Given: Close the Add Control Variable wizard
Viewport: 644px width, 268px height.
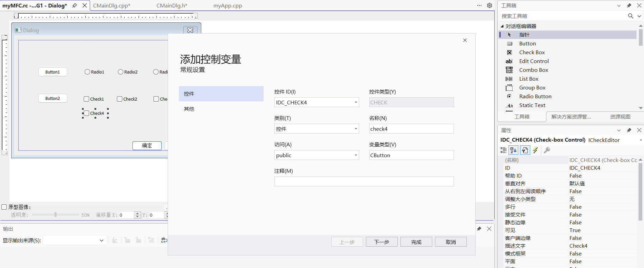Looking at the screenshot, I should pyautogui.click(x=465, y=40).
